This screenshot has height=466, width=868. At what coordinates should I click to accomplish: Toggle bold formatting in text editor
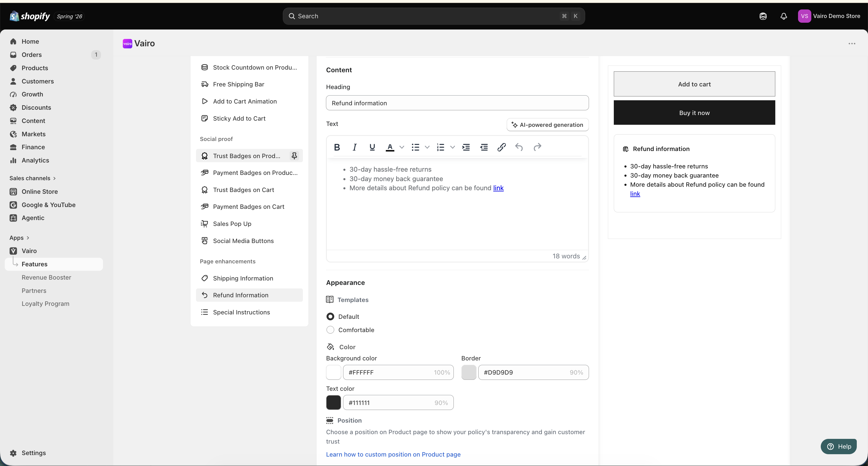point(337,147)
